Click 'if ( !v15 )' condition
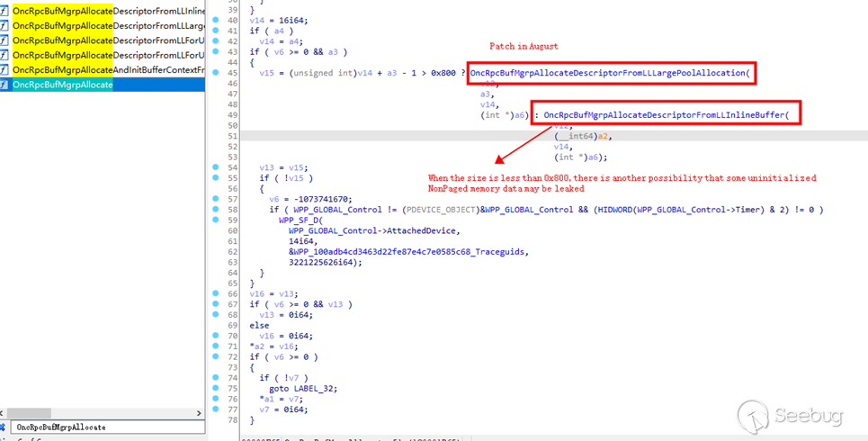868x441 pixels. pyautogui.click(x=286, y=178)
